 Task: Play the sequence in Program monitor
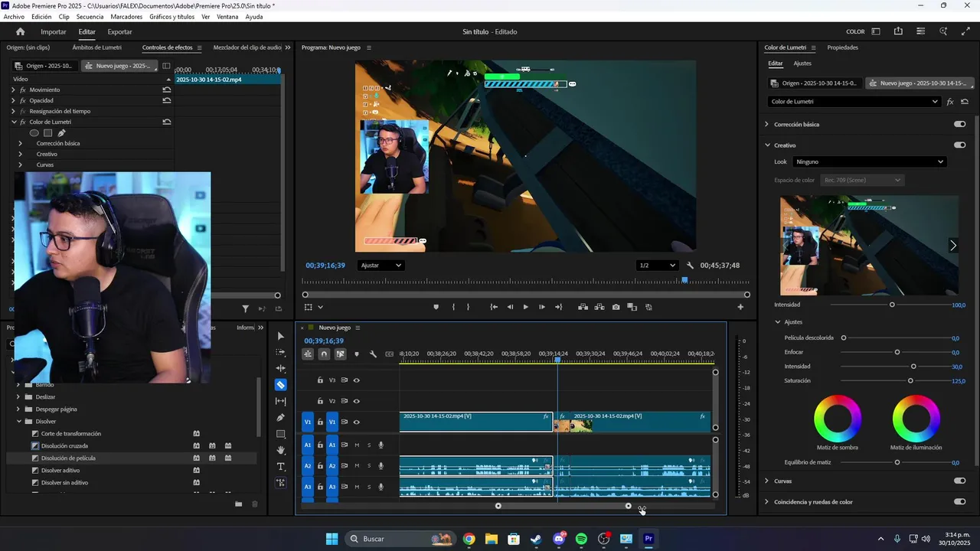(x=525, y=307)
